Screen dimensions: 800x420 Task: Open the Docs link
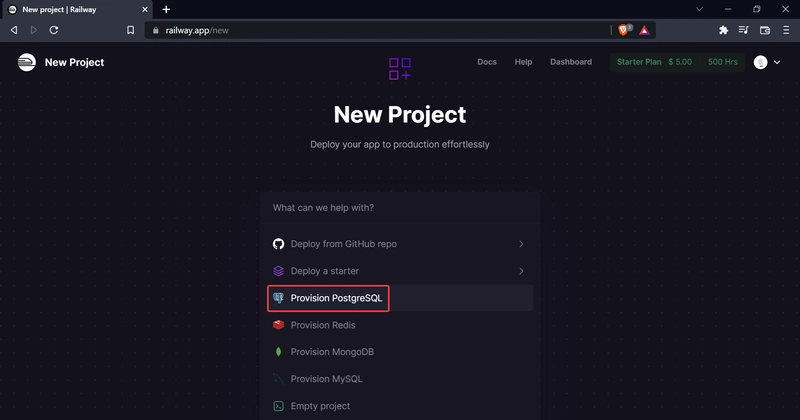tap(487, 62)
